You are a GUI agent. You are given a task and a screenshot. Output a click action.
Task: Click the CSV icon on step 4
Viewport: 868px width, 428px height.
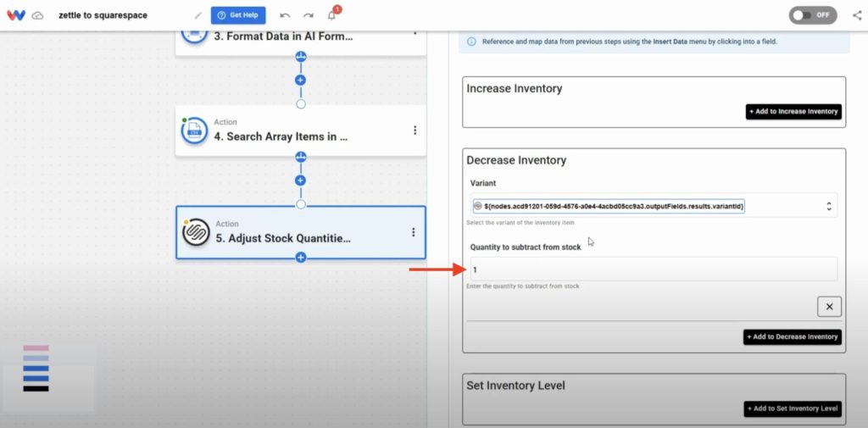point(194,131)
